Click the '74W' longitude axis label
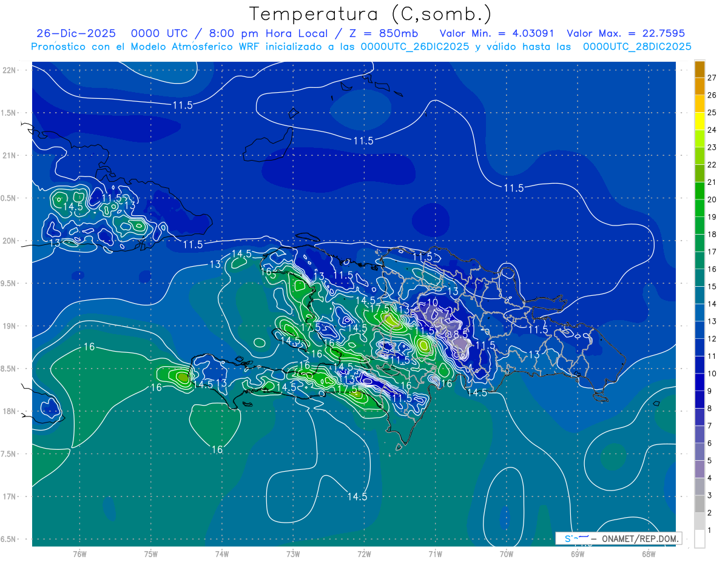This screenshot has width=728, height=562. click(222, 554)
